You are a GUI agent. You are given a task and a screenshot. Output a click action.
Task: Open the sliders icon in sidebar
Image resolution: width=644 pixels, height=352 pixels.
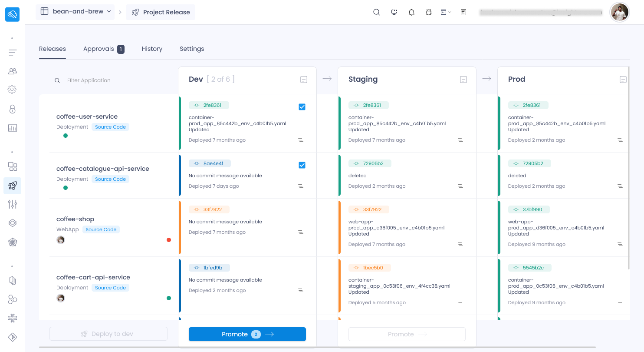(x=13, y=204)
